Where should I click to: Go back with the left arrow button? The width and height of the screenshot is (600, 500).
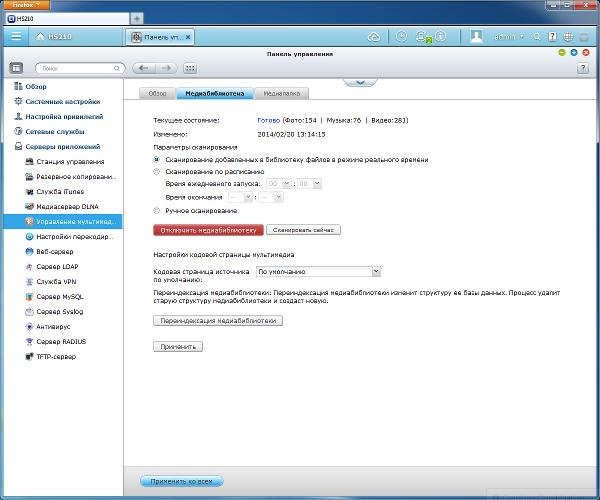[144, 68]
